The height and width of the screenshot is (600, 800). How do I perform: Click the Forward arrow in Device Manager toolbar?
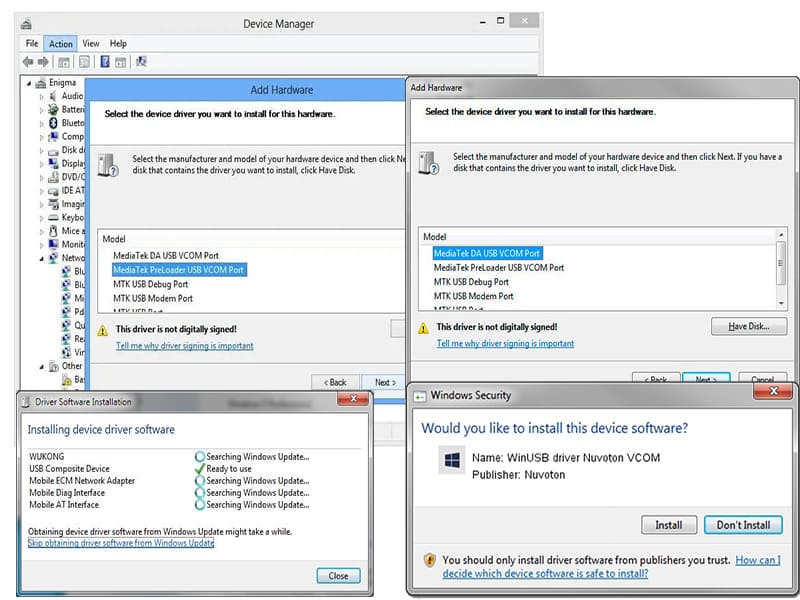(43, 62)
